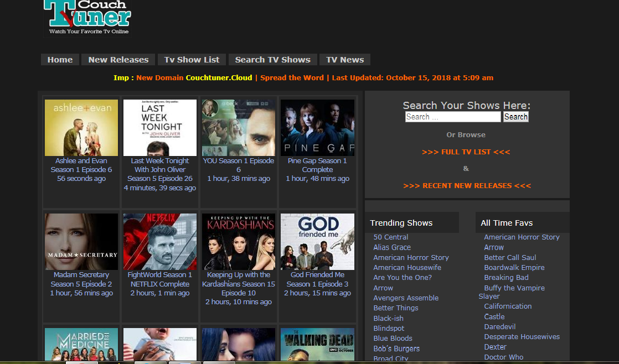Open God Friended Me Season 1 Episode 3 link
This screenshot has width=619, height=364.
pos(317,279)
